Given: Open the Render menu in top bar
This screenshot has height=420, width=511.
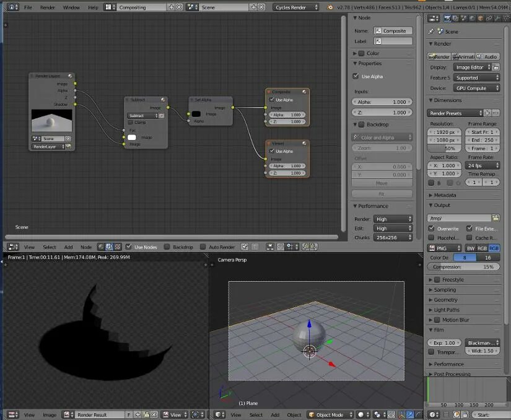Looking at the screenshot, I should click(47, 7).
